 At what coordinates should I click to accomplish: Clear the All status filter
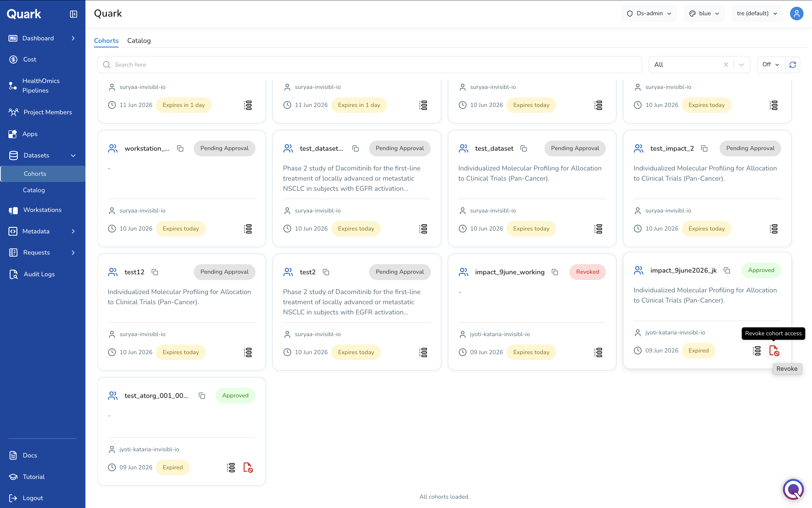(726, 65)
